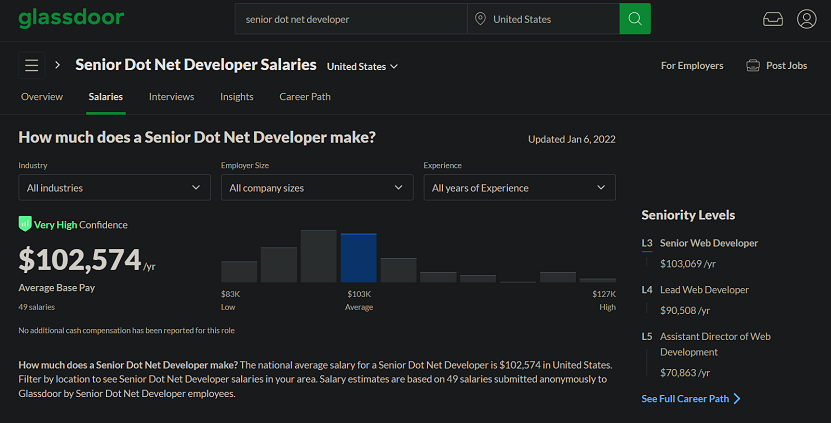Image resolution: width=831 pixels, height=423 pixels.
Task: Open the Insights tab
Action: 236,96
